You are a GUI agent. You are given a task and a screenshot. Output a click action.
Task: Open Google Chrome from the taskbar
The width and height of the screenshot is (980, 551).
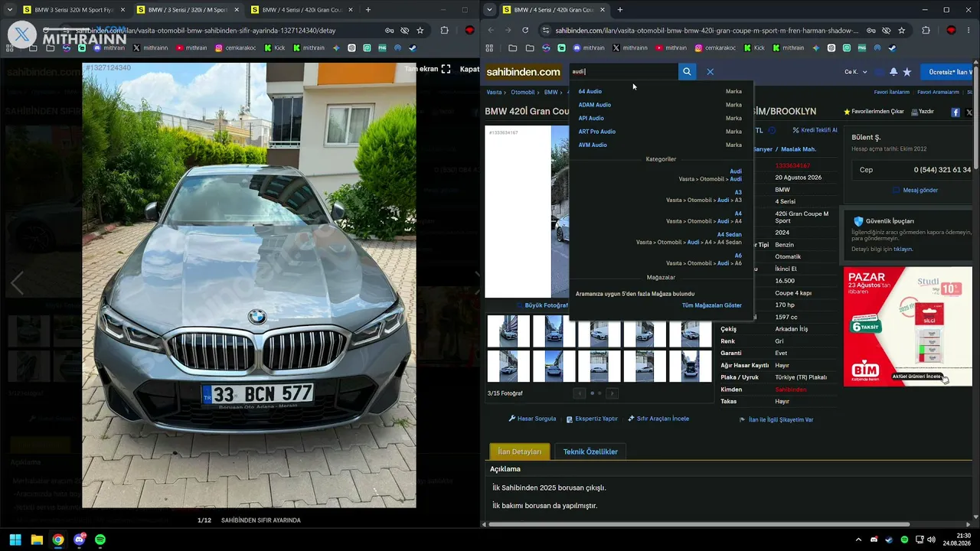pyautogui.click(x=58, y=540)
